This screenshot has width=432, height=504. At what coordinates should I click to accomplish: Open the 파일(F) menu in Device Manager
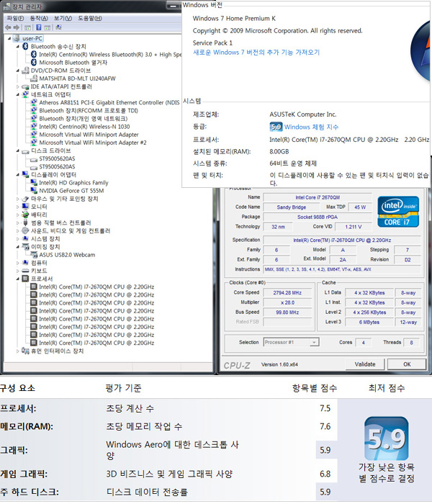(15, 18)
